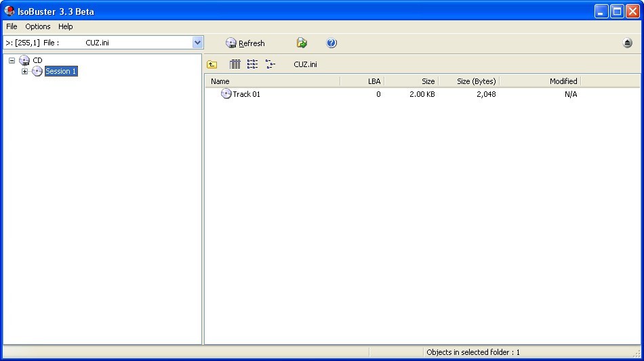Sort by Size column header
The height and width of the screenshot is (361, 644).
pos(411,81)
